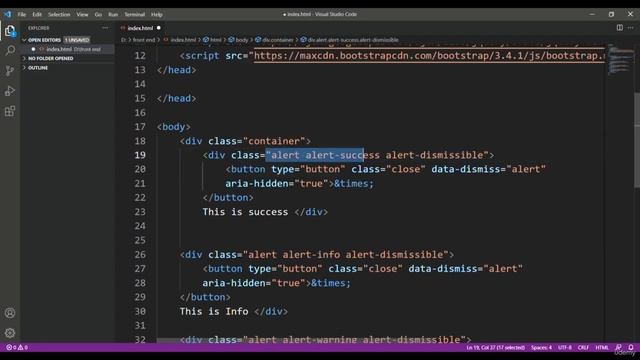
Task: Click the <body> tag on line 17
Action: point(173,127)
